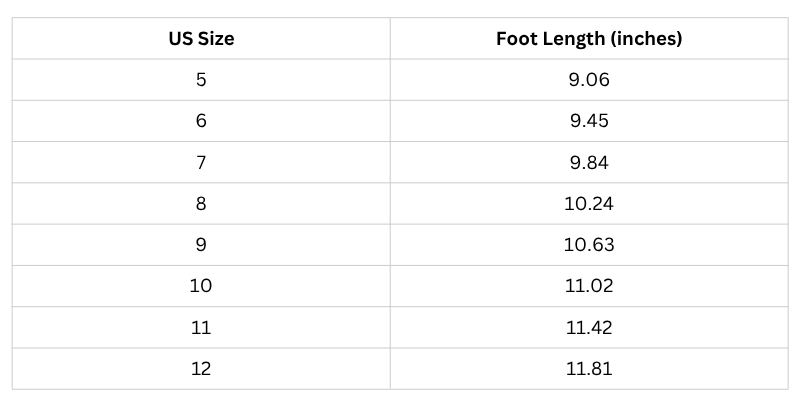
Task: Select the US size 10 cell
Action: tap(201, 286)
